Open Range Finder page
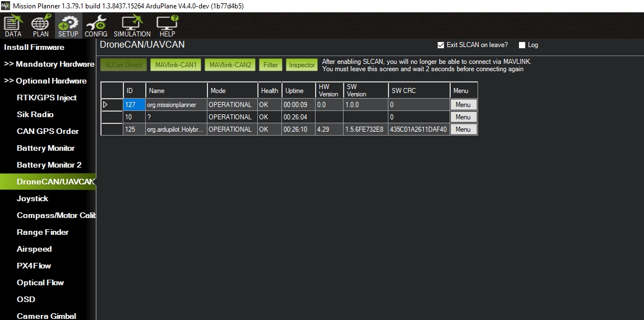The image size is (644, 320). [43, 233]
